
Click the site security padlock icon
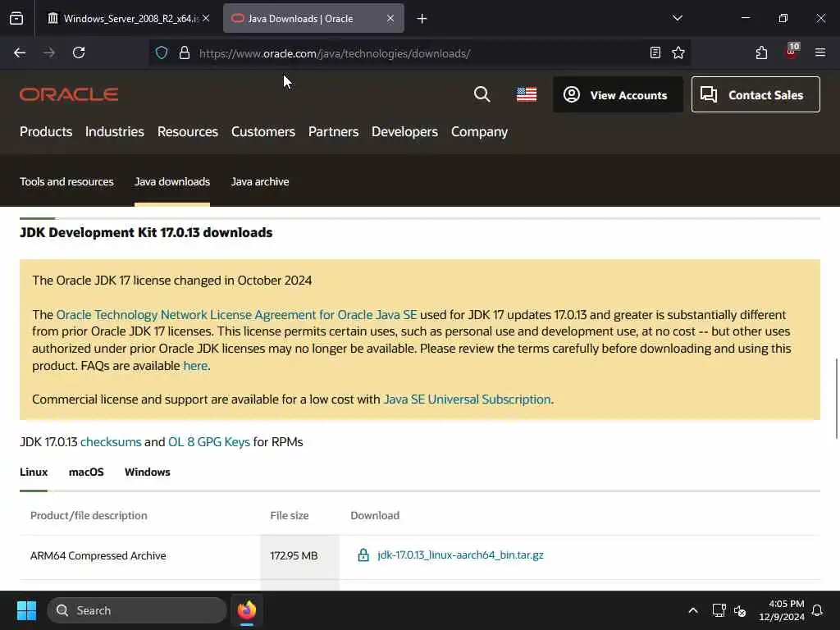tap(185, 53)
